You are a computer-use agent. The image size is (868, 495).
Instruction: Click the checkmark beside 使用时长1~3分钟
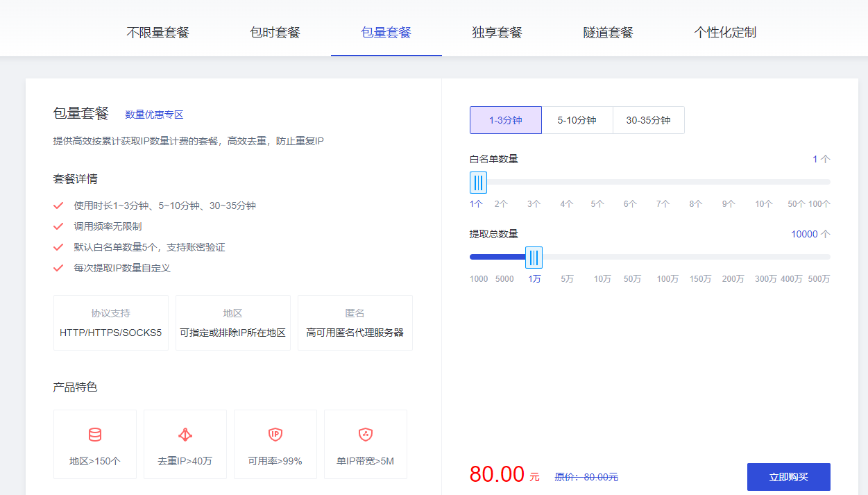59,205
